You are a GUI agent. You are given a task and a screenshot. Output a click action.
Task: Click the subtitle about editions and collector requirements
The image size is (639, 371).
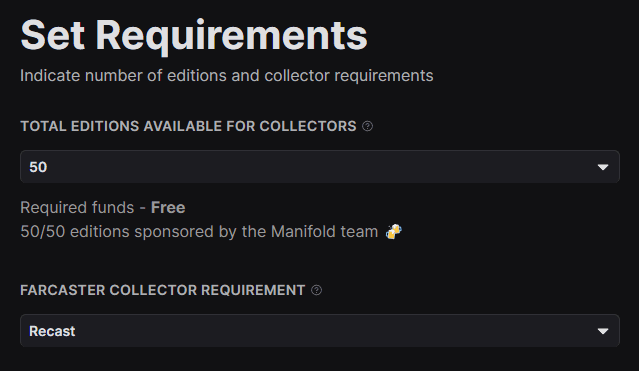click(227, 76)
